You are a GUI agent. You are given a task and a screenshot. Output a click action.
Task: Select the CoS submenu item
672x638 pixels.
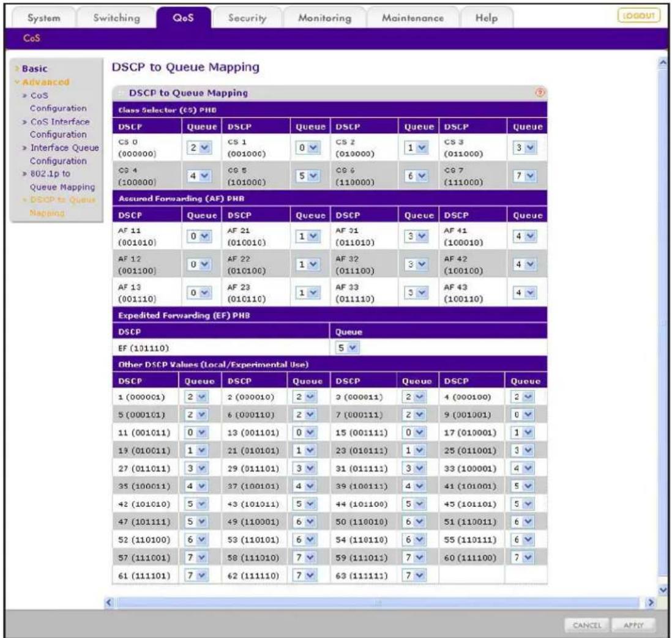(32, 38)
